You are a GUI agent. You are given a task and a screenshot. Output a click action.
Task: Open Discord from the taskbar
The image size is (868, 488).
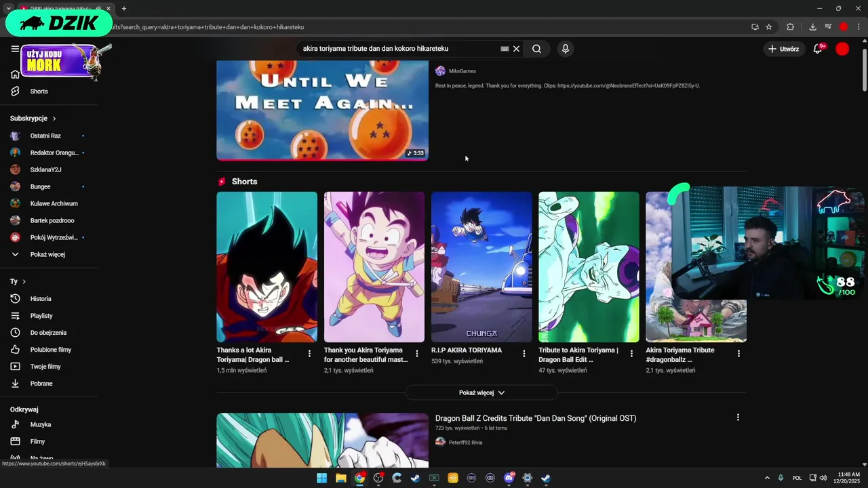(509, 478)
